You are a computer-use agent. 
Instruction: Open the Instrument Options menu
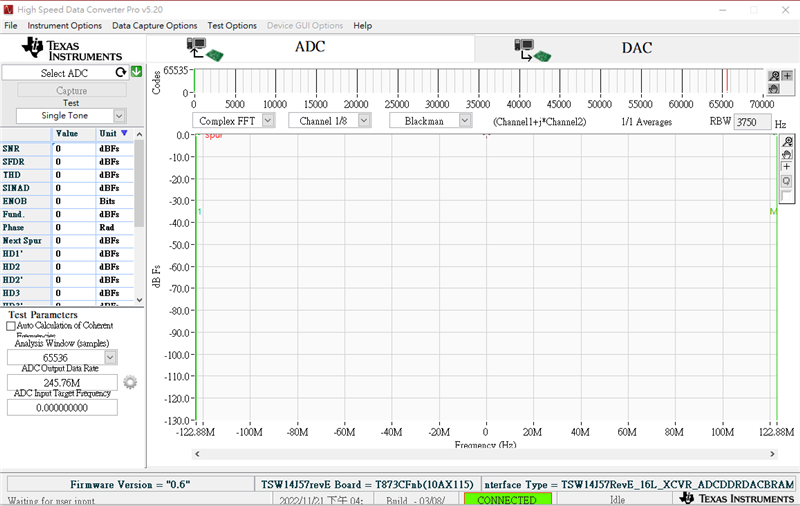point(65,26)
